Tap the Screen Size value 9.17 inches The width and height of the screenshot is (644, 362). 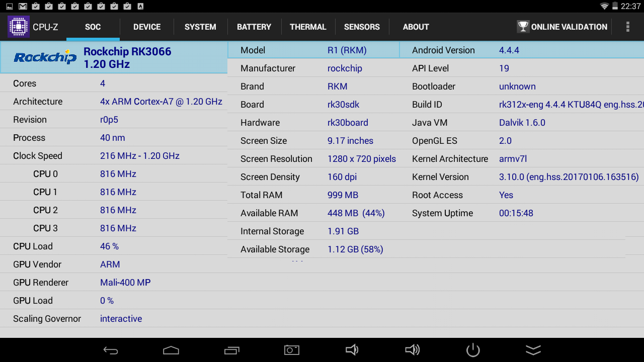click(350, 141)
